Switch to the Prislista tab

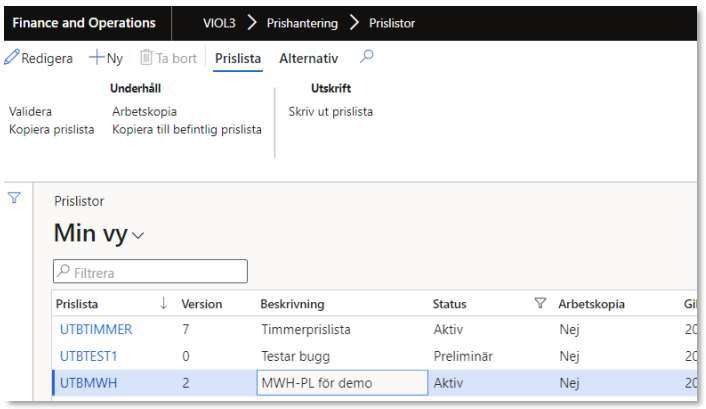tap(238, 58)
